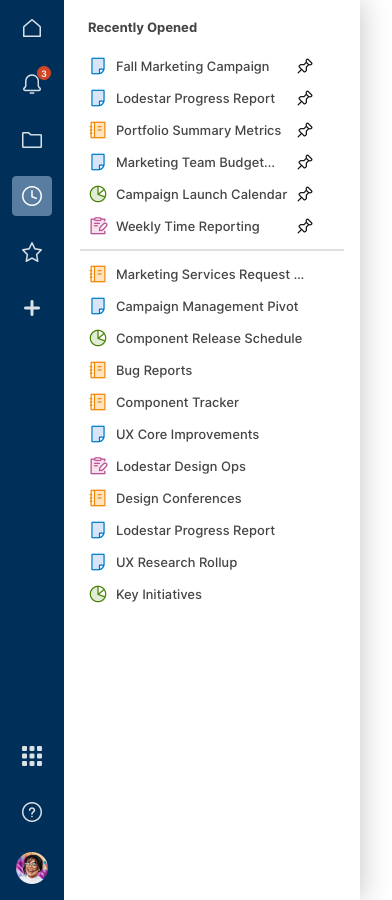Open Notifications bell with badge
392x900 pixels.
coord(32,84)
